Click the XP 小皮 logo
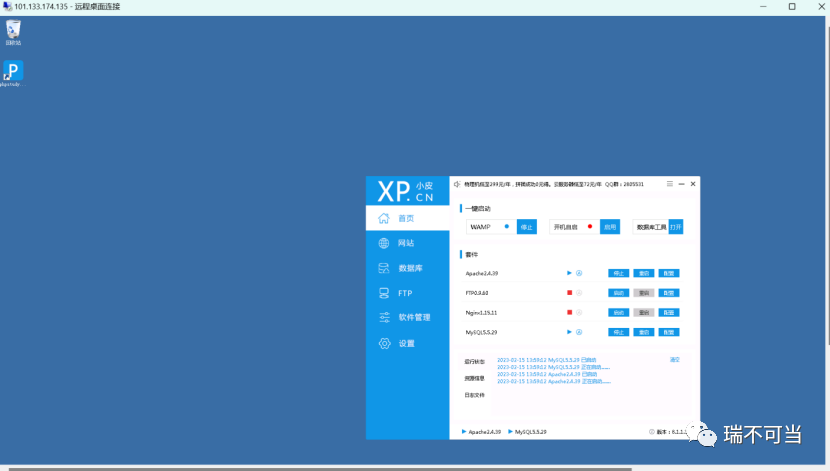830x471 pixels. tap(406, 191)
